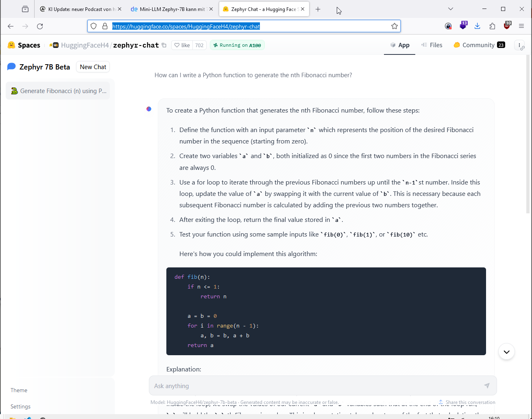Viewport: 532px width, 419px height.
Task: Open the Community tab
Action: click(x=479, y=45)
